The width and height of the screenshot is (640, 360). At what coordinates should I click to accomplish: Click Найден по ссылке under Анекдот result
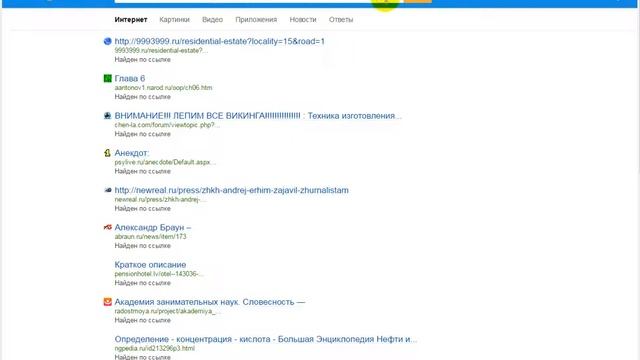(142, 171)
